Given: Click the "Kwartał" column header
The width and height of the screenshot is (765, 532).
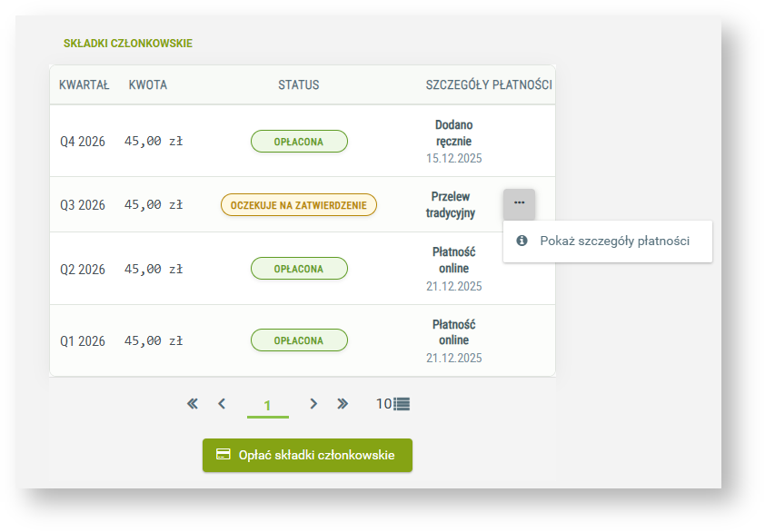Looking at the screenshot, I should pos(84,85).
